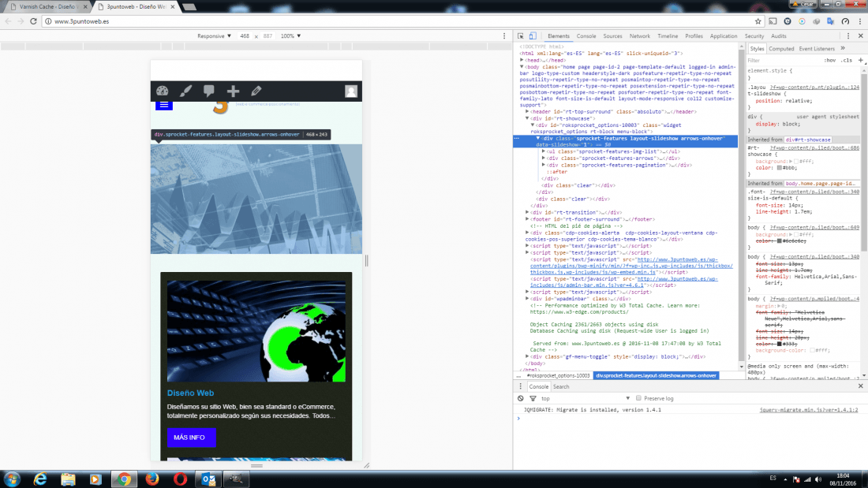Viewport: 868px width, 488px height.
Task: Open the WordPress dashboard gauge icon
Action: (x=163, y=91)
